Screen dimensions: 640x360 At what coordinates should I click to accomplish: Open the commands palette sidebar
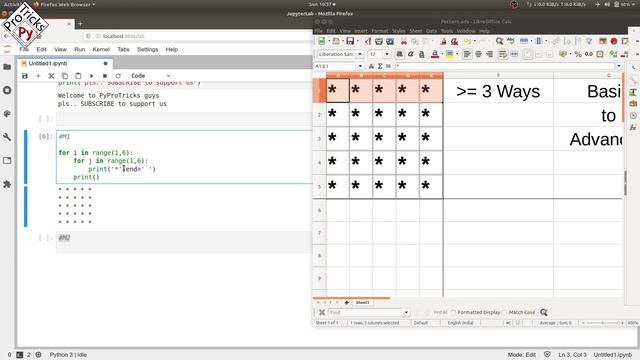click(7, 114)
